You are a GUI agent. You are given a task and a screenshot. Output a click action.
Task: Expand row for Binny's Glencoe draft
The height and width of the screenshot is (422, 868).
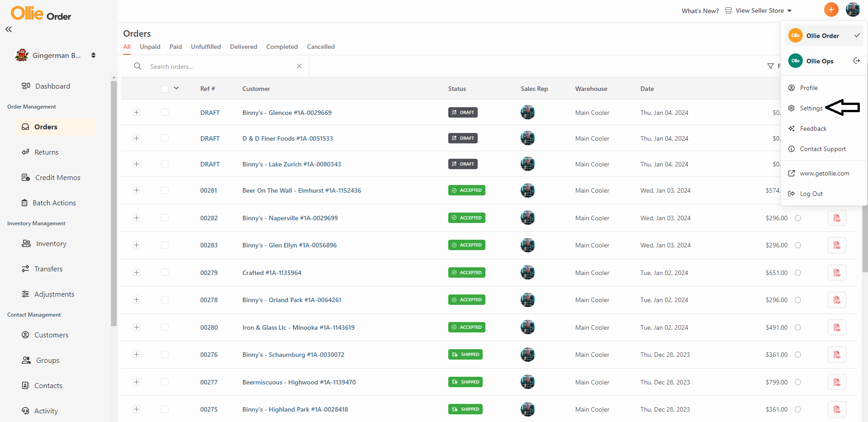[136, 112]
